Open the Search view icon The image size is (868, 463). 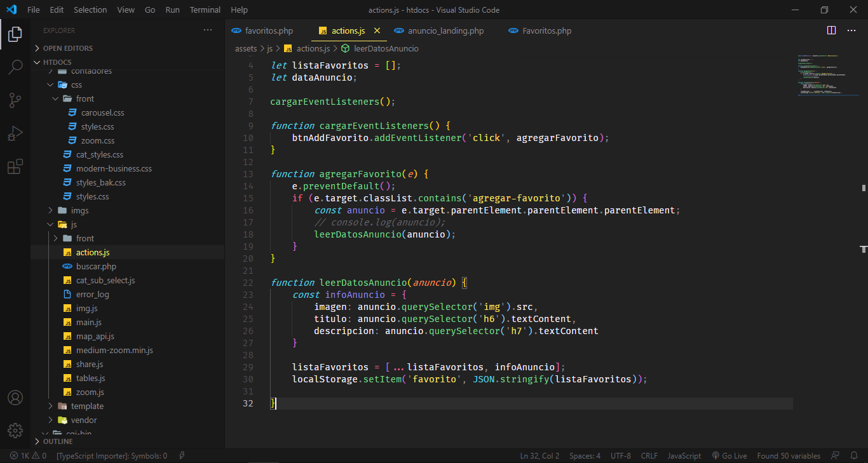tap(15, 67)
